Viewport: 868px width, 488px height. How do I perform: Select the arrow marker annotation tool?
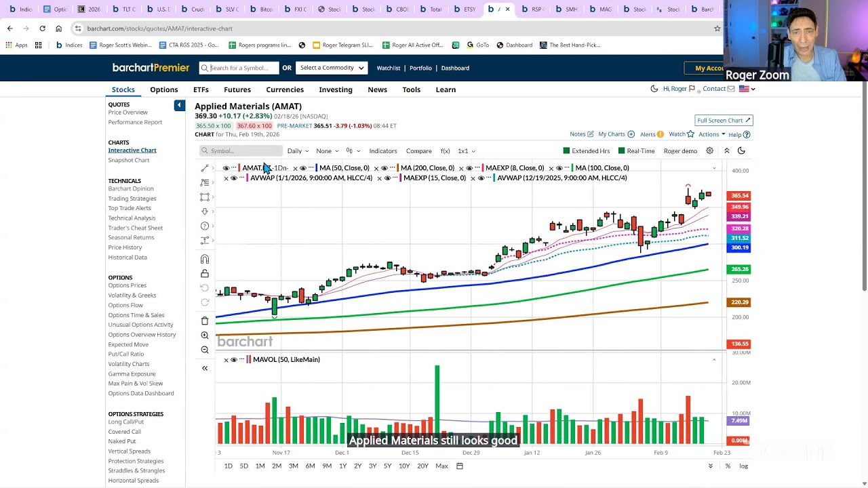coord(205,211)
